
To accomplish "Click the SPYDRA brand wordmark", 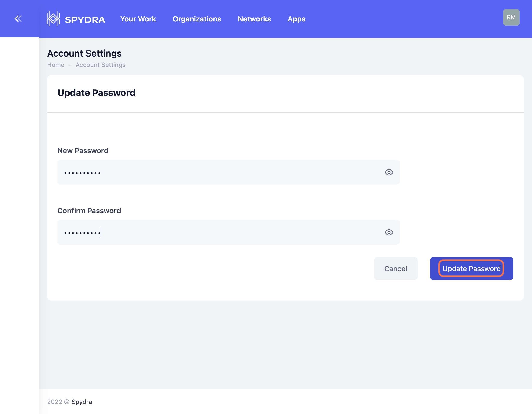I will [x=85, y=20].
